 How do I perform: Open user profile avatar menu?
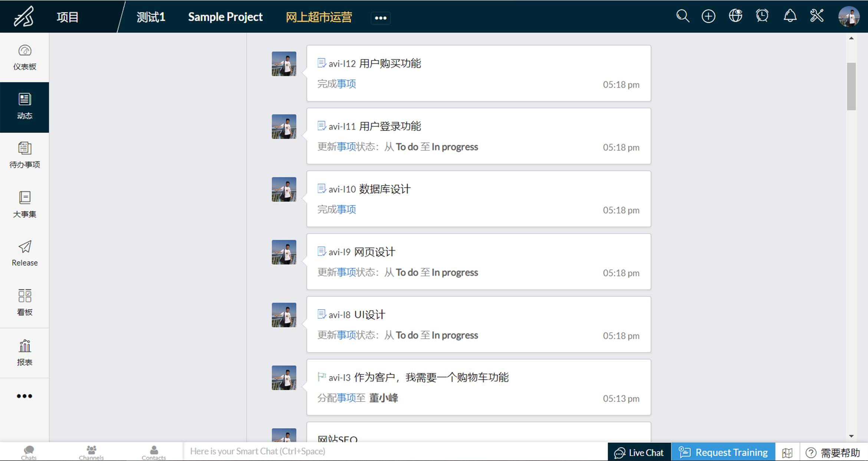[849, 16]
